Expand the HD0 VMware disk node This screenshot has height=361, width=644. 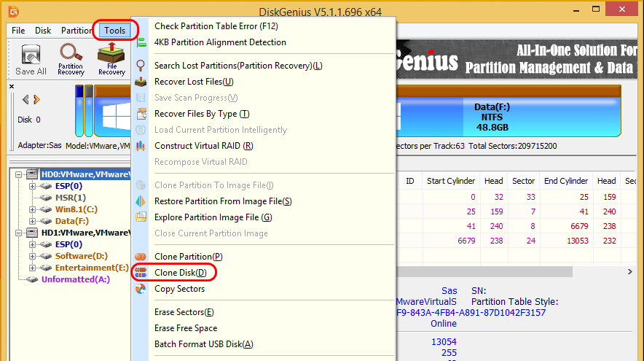pyautogui.click(x=17, y=174)
